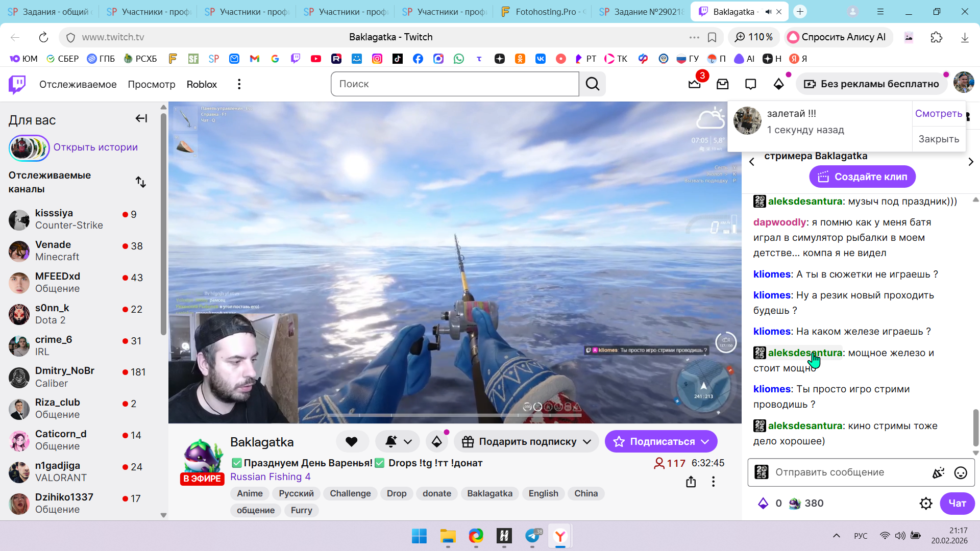
Task: Toggle follow heart for Baklagatka
Action: 352,442
